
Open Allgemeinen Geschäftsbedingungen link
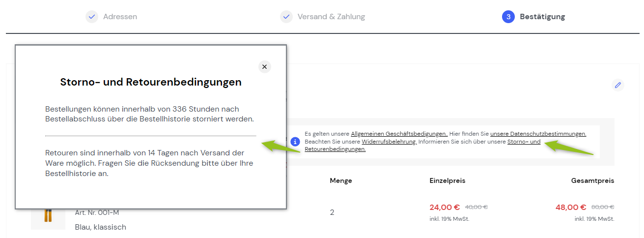399,134
